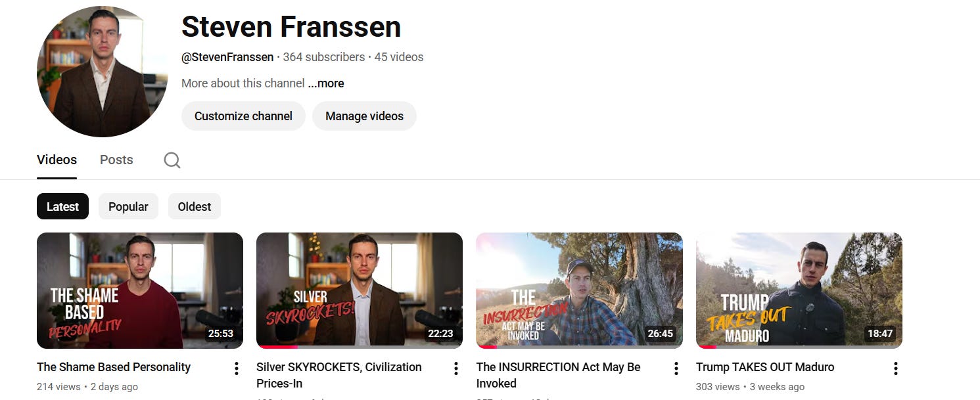980x400 pixels.
Task: Click the INSURRECTION Act video thumbnail
Action: 579,290
